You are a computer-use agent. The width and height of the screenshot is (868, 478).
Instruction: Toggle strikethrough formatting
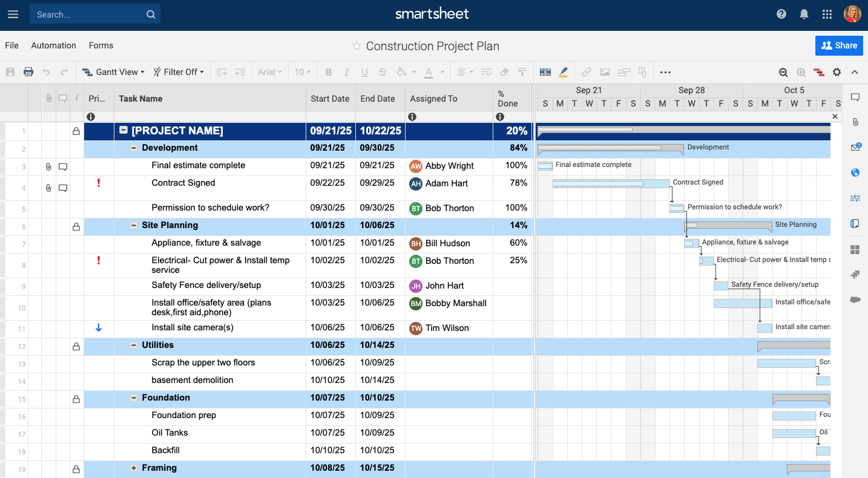point(383,72)
